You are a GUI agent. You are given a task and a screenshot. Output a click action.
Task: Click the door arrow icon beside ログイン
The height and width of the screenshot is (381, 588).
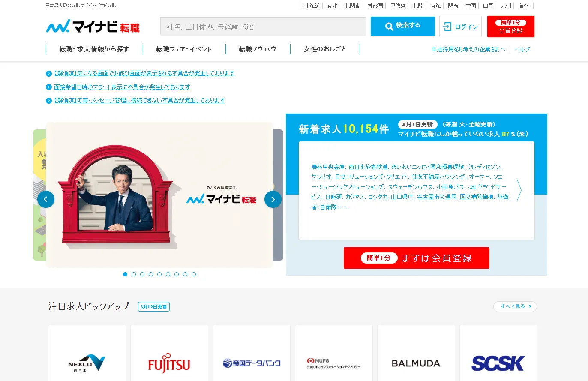(x=447, y=27)
